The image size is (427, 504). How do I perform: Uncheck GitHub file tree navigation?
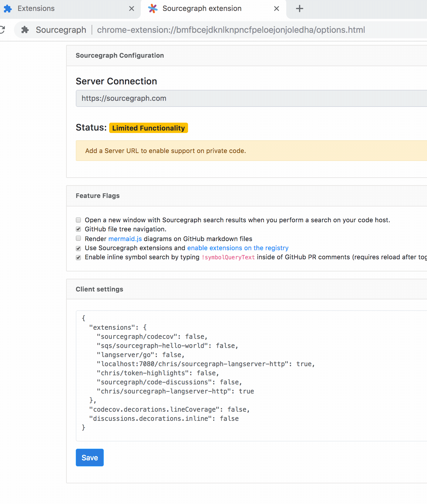point(79,229)
